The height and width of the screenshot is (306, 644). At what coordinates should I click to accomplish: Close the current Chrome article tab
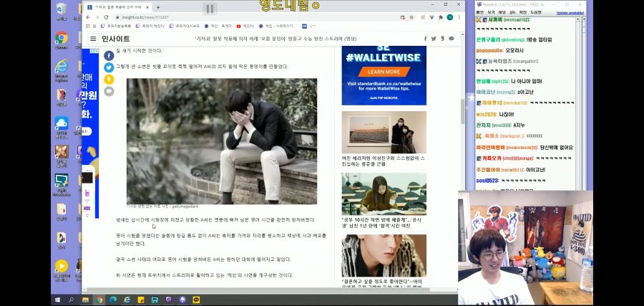pos(148,7)
